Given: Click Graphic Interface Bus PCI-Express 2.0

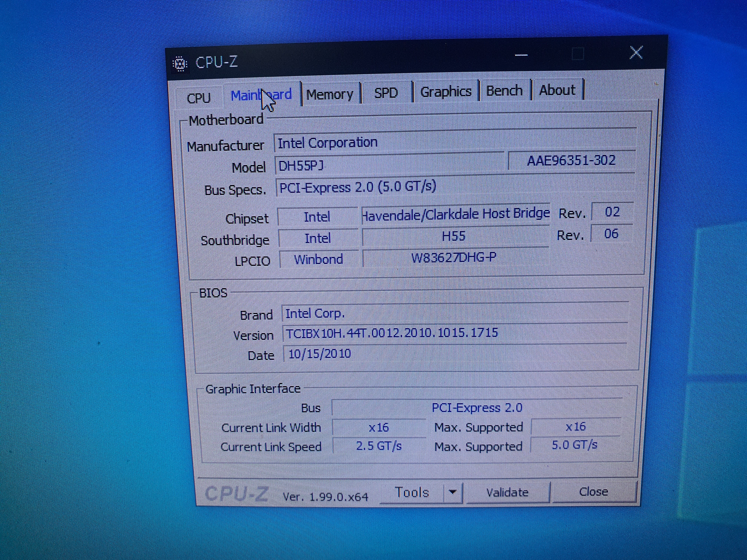Looking at the screenshot, I should click(x=477, y=408).
